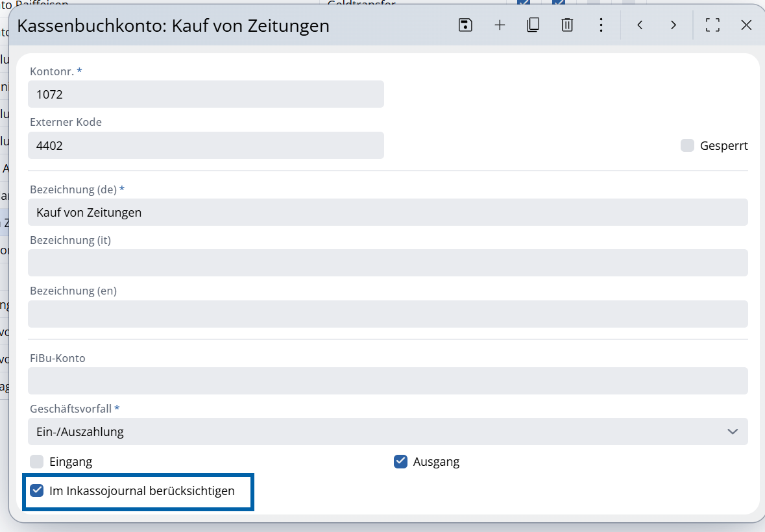Expand dialog to fullscreen
Screen dimensions: 765x532
pyautogui.click(x=712, y=25)
